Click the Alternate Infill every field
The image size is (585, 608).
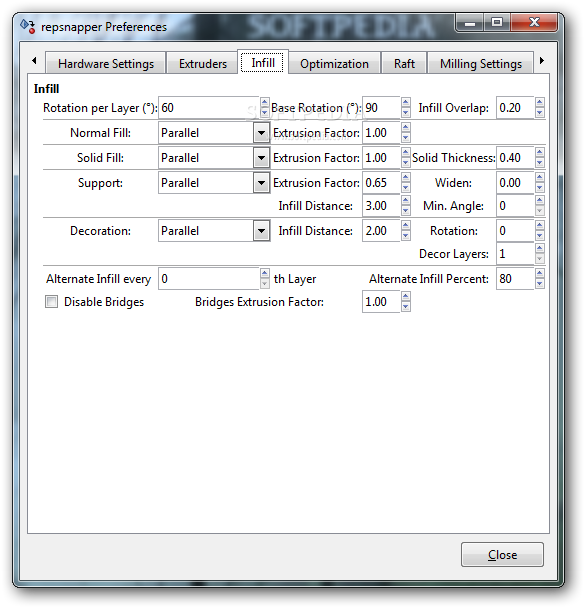[x=209, y=278]
